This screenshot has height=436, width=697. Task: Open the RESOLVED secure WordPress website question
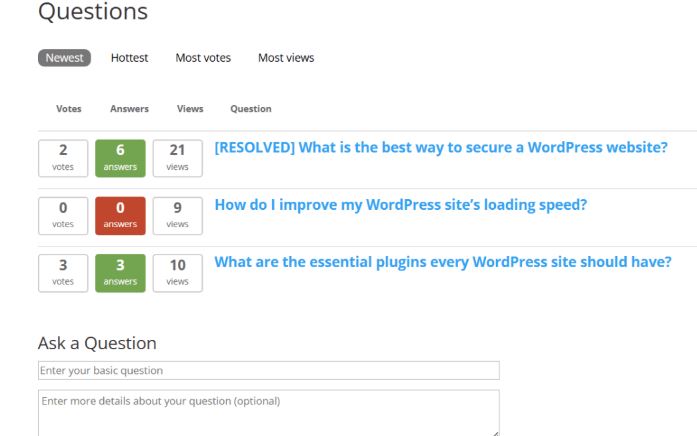click(x=441, y=147)
